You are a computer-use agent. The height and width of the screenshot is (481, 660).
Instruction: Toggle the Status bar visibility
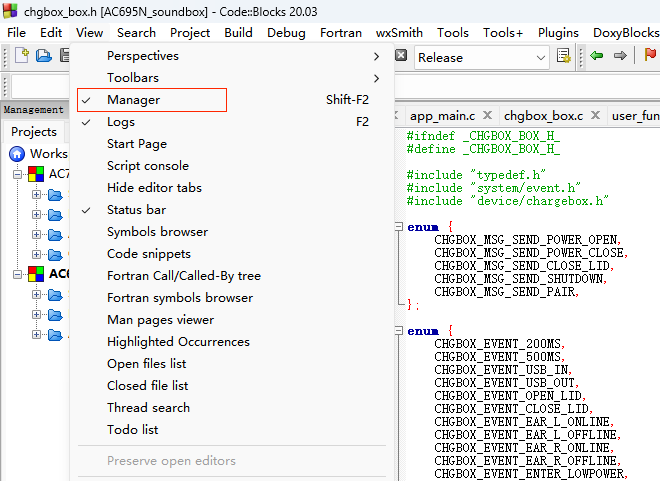(232, 210)
